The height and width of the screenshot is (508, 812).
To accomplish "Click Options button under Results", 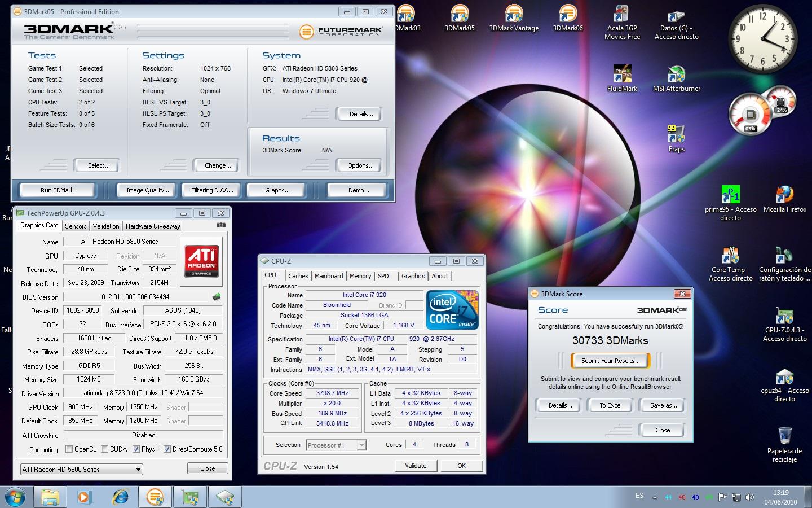I will 360,165.
